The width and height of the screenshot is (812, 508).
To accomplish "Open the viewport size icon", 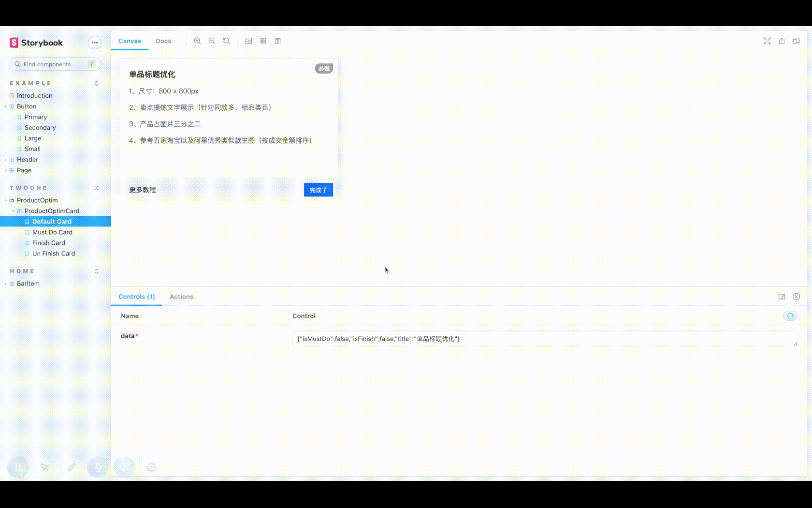I will pyautogui.click(x=277, y=41).
